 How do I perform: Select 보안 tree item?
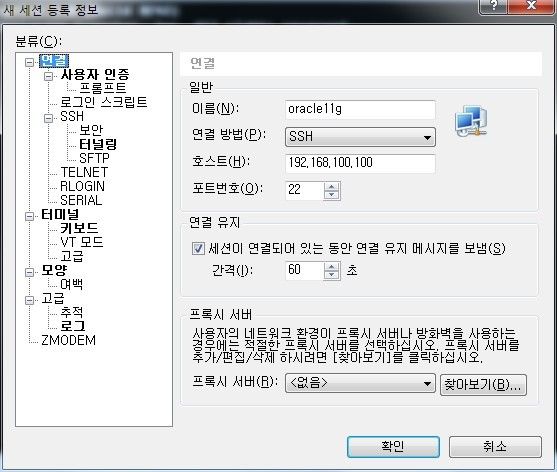pos(91,130)
